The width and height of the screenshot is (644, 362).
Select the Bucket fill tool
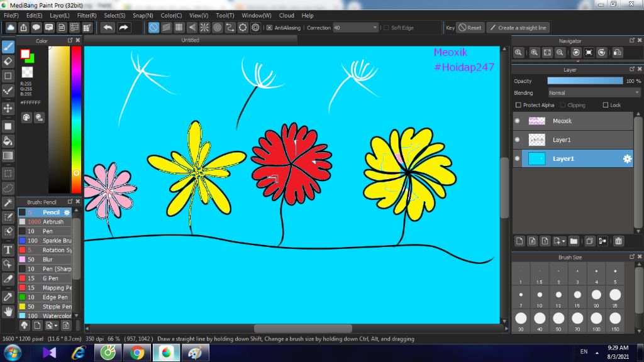8,141
